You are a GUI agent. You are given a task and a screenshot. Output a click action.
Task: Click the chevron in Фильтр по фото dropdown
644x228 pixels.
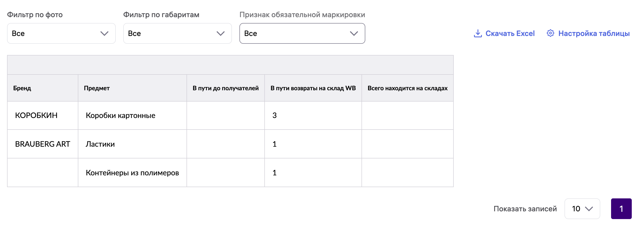(x=104, y=33)
